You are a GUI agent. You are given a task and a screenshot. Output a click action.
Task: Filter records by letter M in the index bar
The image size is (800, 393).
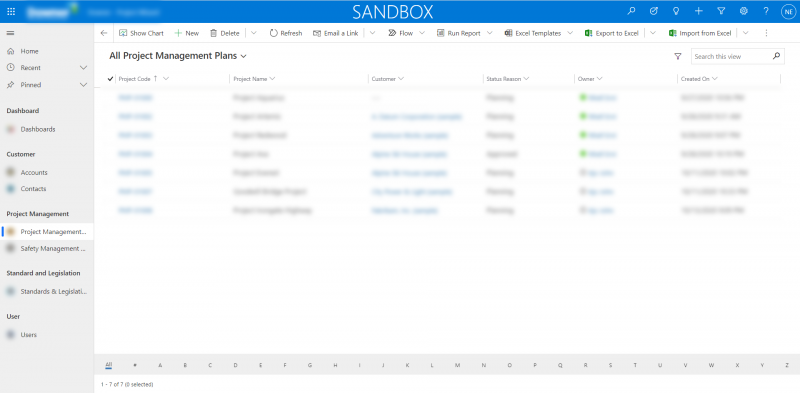click(458, 365)
